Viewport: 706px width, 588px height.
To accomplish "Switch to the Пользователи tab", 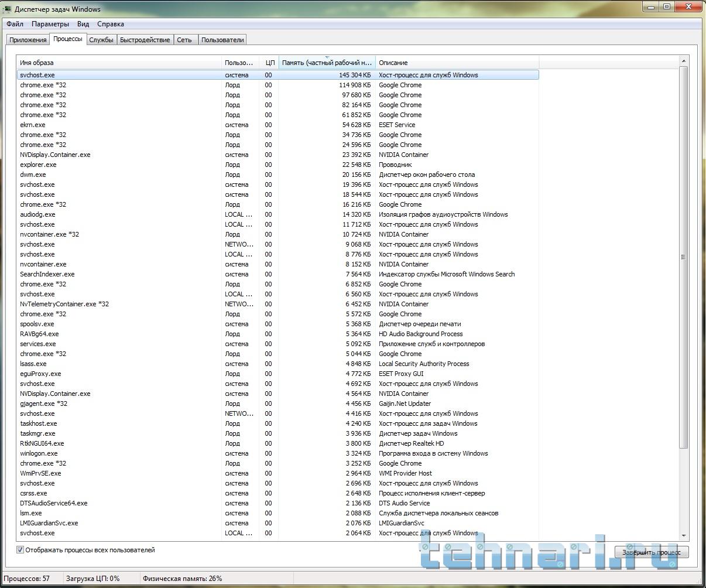I will point(222,40).
